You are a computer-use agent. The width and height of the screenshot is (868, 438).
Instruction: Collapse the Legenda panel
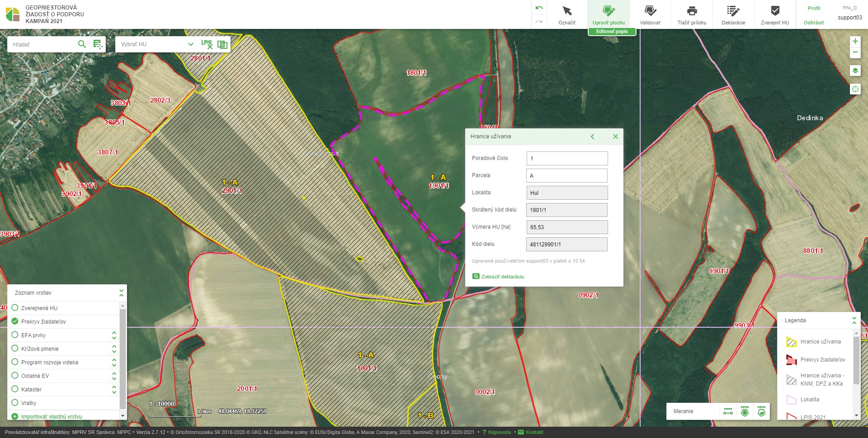coord(854,320)
